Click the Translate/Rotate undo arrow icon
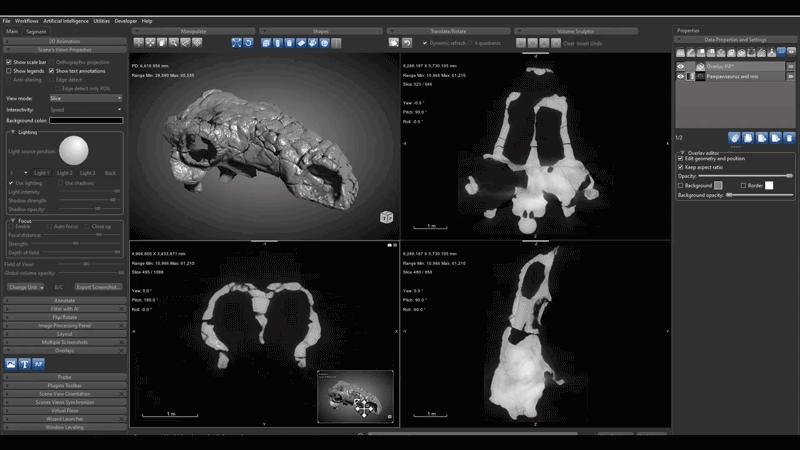This screenshot has width=800, height=450. [407, 43]
